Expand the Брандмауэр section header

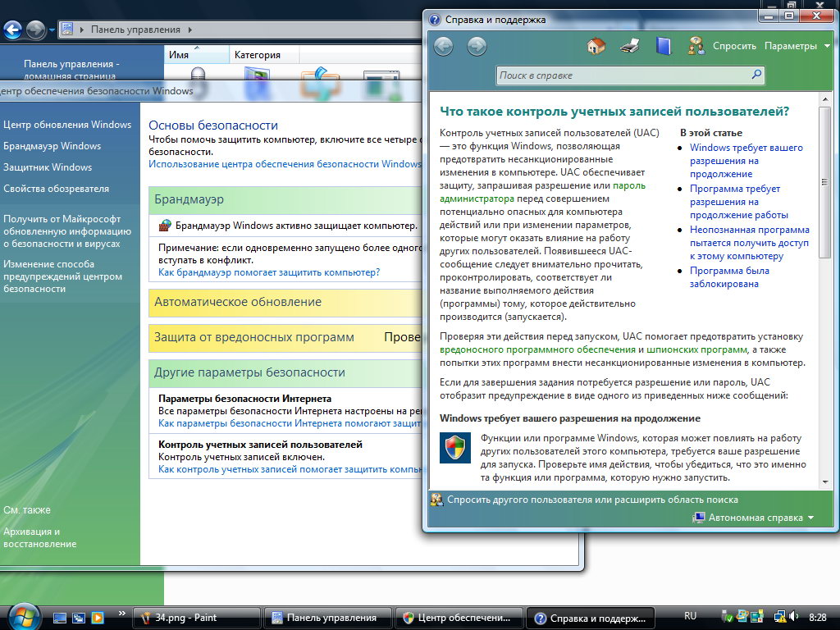pos(285,199)
